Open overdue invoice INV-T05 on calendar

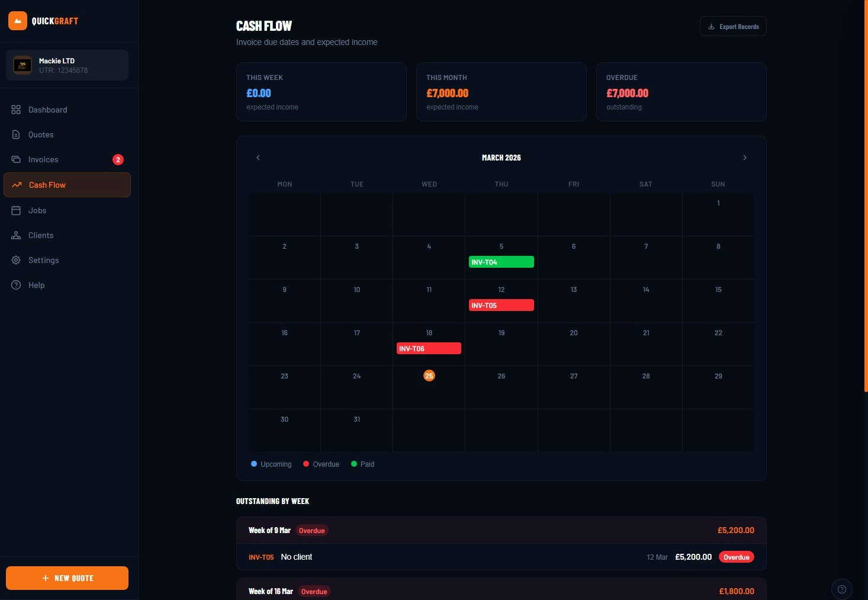501,305
